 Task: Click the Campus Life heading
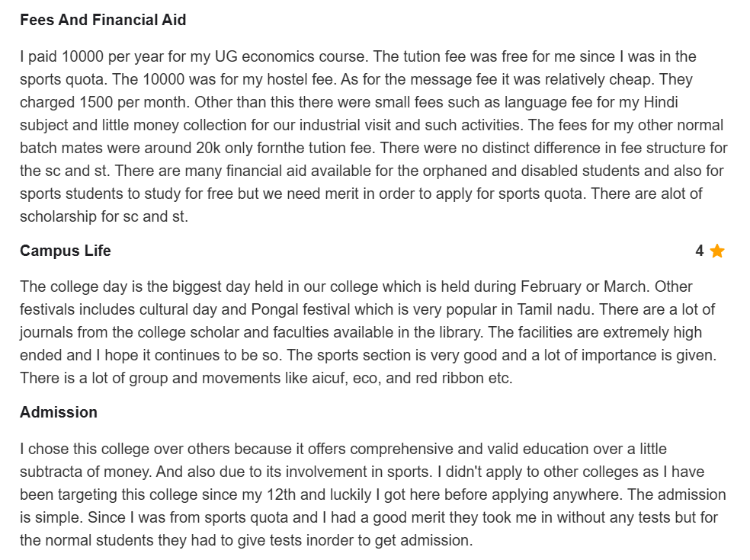pyautogui.click(x=66, y=251)
